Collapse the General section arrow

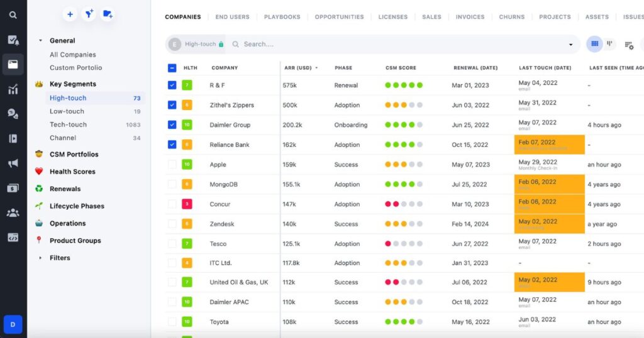40,41
